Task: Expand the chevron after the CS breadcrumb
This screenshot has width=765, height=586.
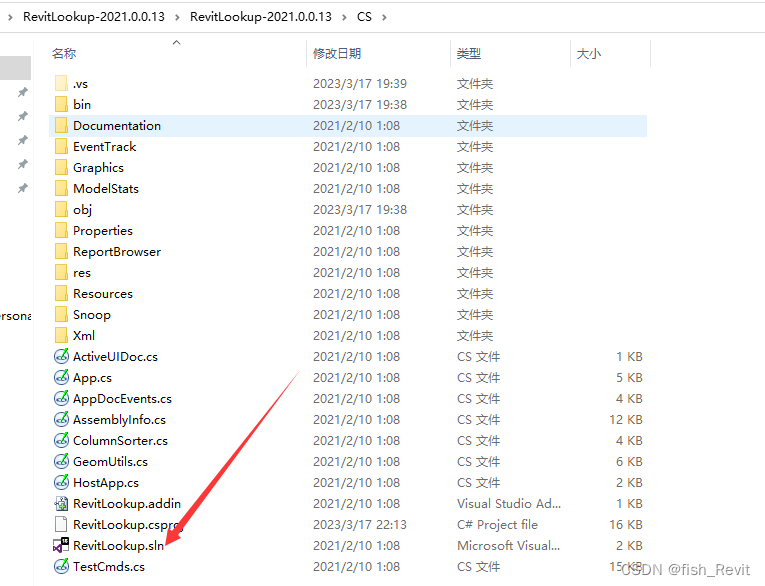Action: point(384,17)
